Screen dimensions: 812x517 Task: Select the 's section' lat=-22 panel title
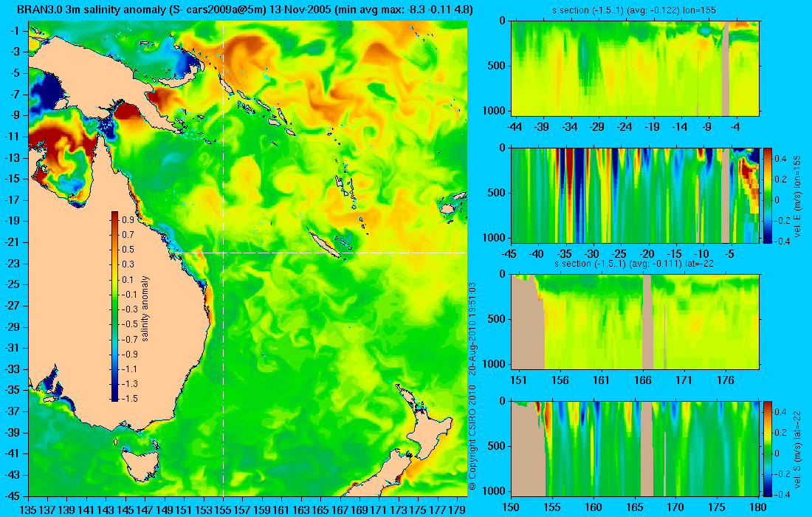coord(636,264)
